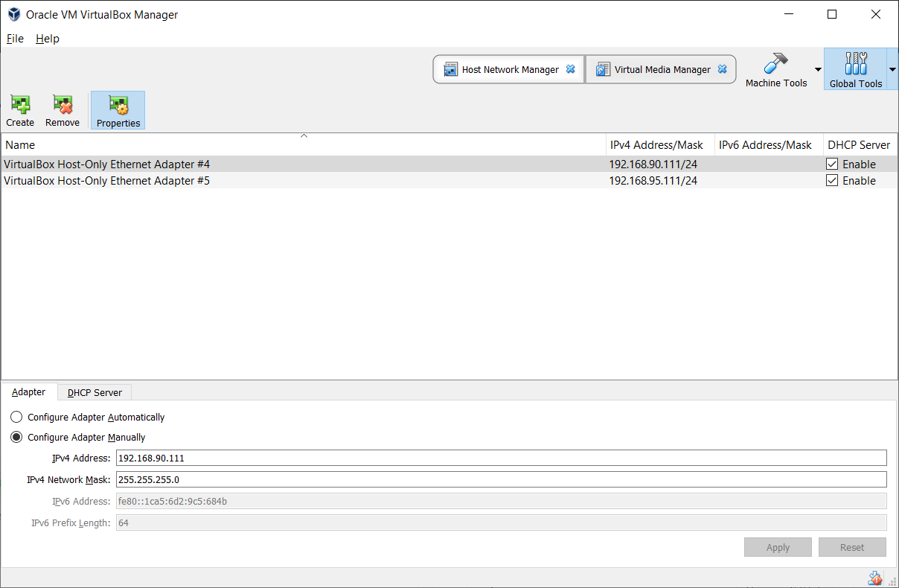
Task: Toggle DHCP Enable checkbox for Adapter #4
Action: tap(832, 164)
